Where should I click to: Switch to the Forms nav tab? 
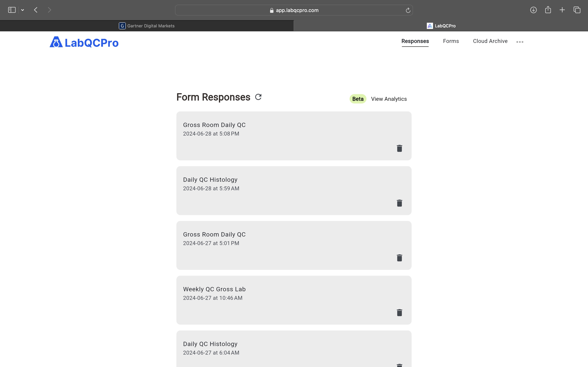coord(451,41)
